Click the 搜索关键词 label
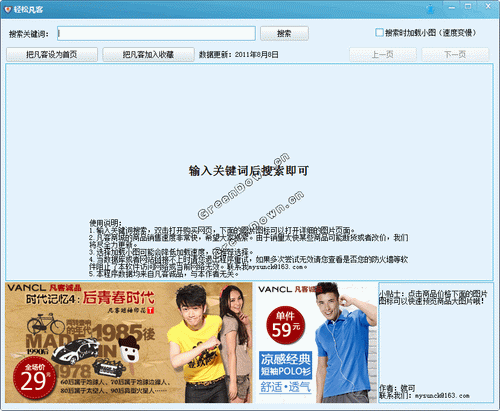The height and width of the screenshot is (411, 500). [29, 34]
